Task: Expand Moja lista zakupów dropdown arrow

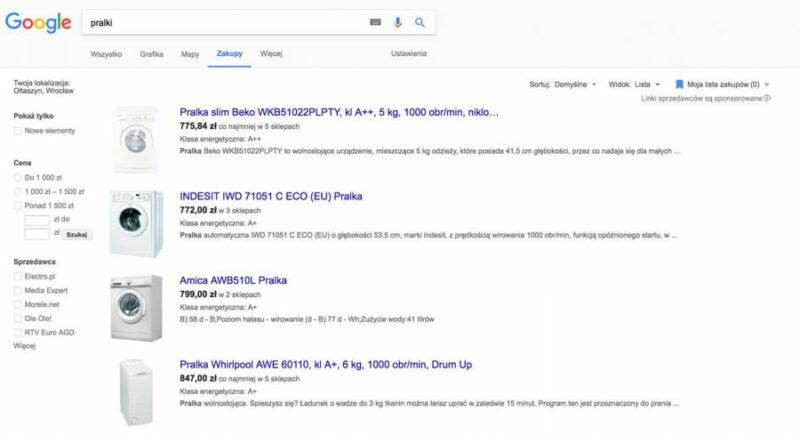Action: point(766,85)
